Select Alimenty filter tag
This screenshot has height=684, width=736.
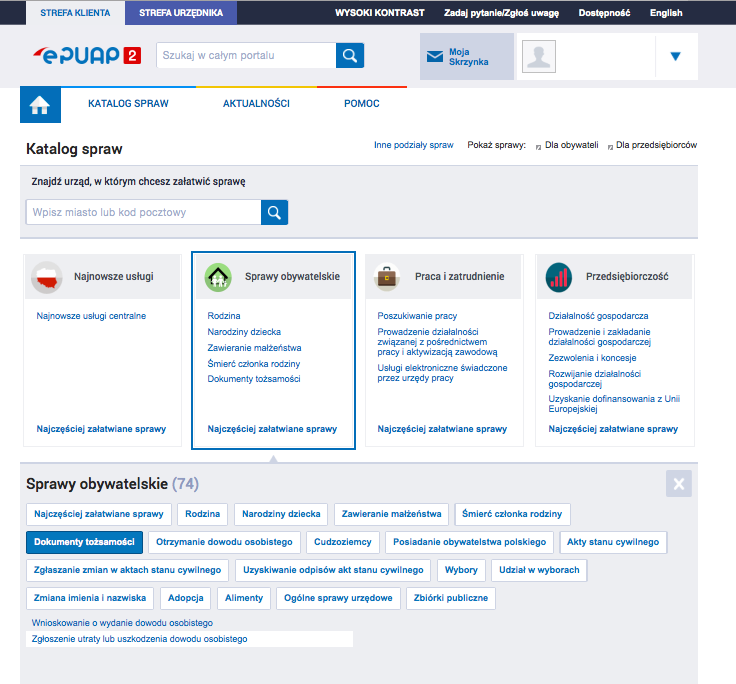[x=244, y=598]
